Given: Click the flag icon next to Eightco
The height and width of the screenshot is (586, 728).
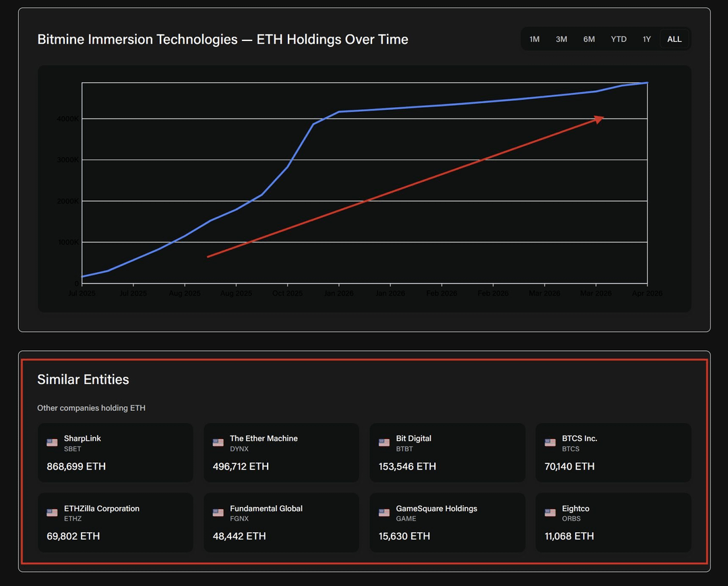Looking at the screenshot, I should point(550,513).
